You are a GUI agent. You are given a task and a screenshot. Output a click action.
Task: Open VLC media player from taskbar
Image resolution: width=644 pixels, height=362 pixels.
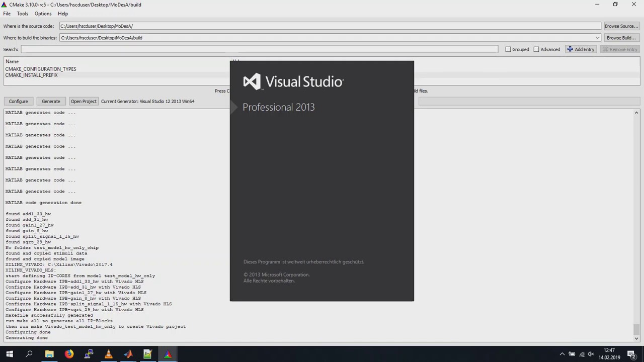[108, 354]
